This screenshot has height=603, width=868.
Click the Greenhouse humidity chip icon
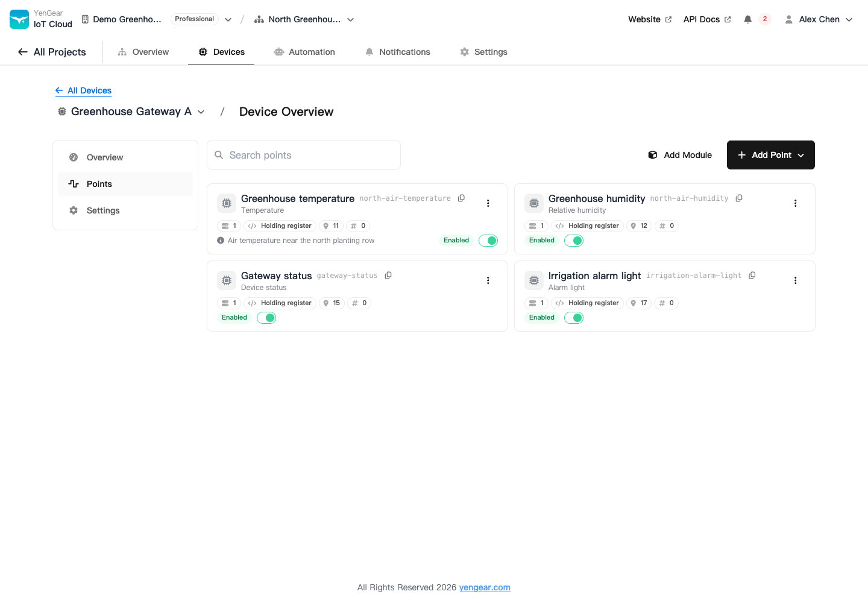[534, 203]
